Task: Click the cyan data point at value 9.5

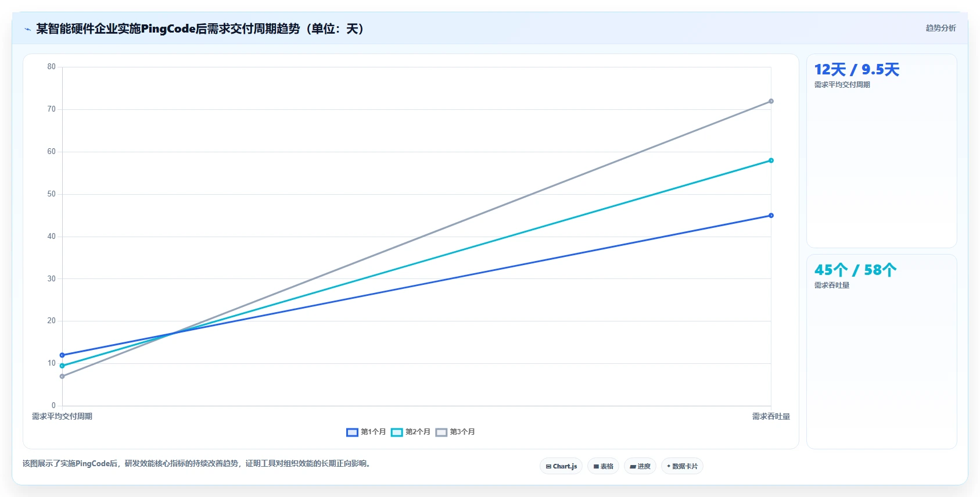Action: 62,366
